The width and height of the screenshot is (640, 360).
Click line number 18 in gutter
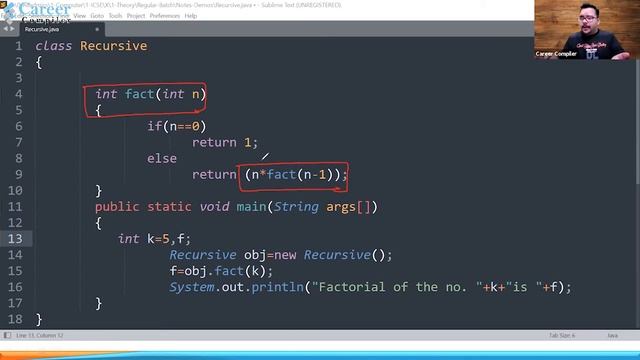(x=15, y=319)
